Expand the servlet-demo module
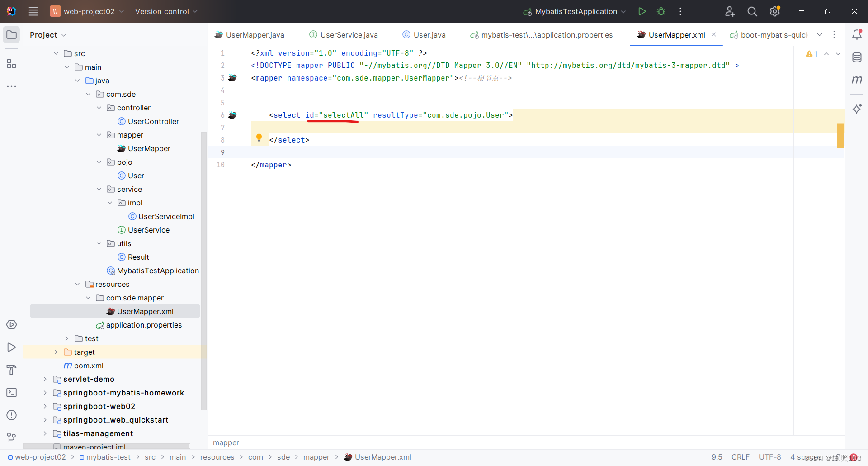 click(45, 379)
